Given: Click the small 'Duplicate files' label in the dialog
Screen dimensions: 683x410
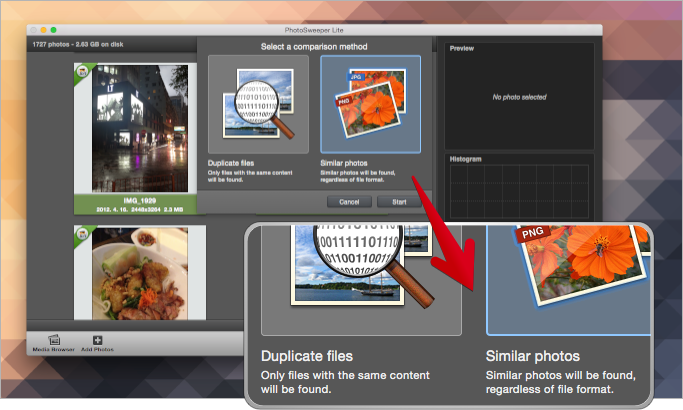Looking at the screenshot, I should pos(231,163).
